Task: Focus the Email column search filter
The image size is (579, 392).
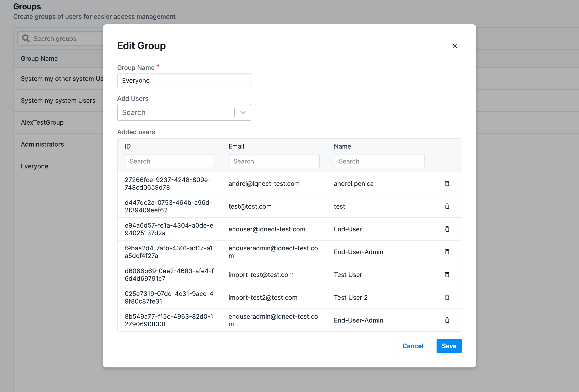Action: click(x=274, y=161)
